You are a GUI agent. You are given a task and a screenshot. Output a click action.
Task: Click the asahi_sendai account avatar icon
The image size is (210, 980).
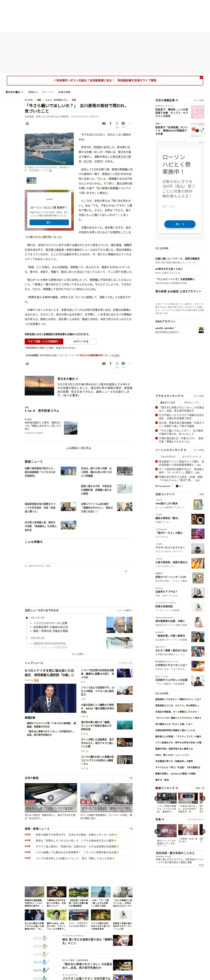pos(201,330)
